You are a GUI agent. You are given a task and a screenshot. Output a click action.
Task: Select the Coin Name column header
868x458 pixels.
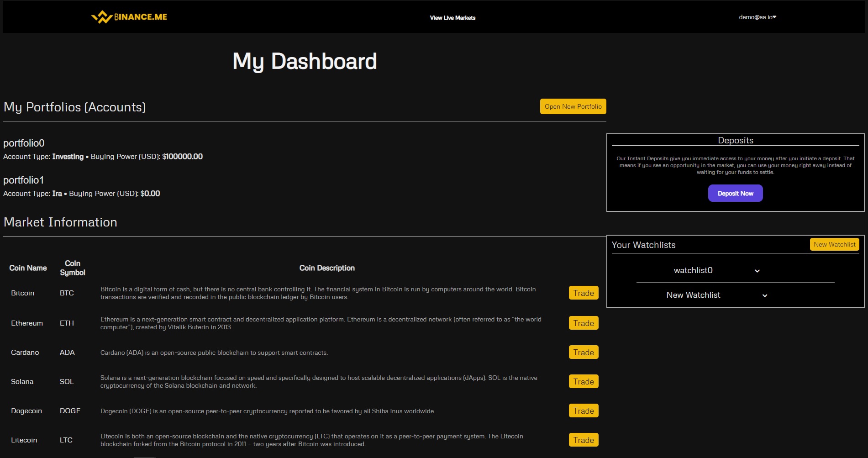[x=28, y=268]
